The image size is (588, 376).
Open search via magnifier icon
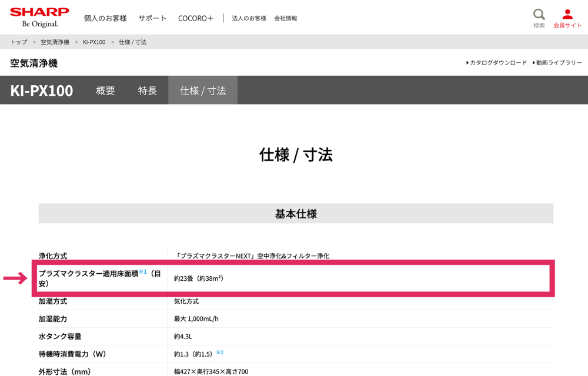[x=539, y=17]
